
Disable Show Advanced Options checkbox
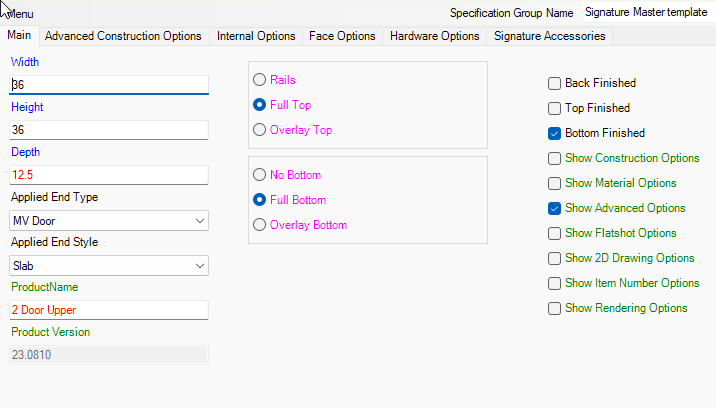pos(554,208)
